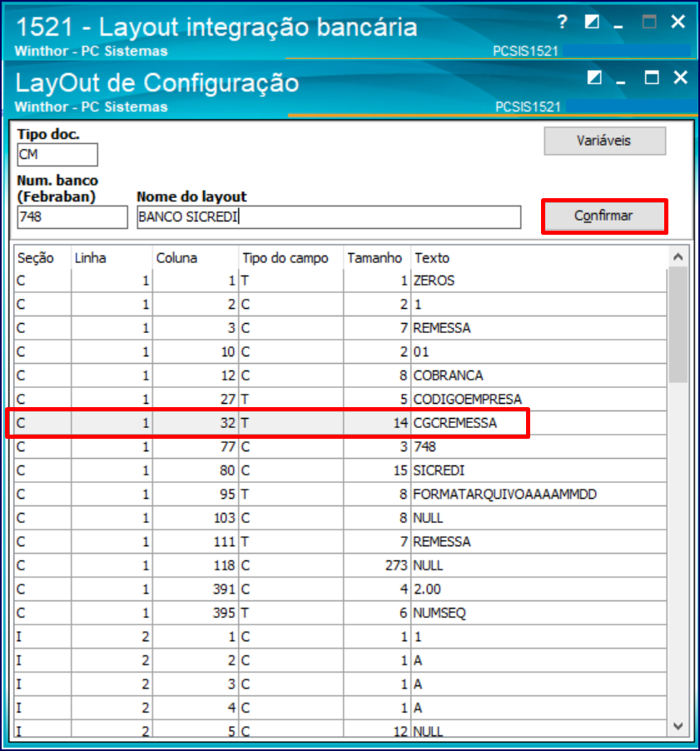Select the row with text 2.00

tap(340, 589)
